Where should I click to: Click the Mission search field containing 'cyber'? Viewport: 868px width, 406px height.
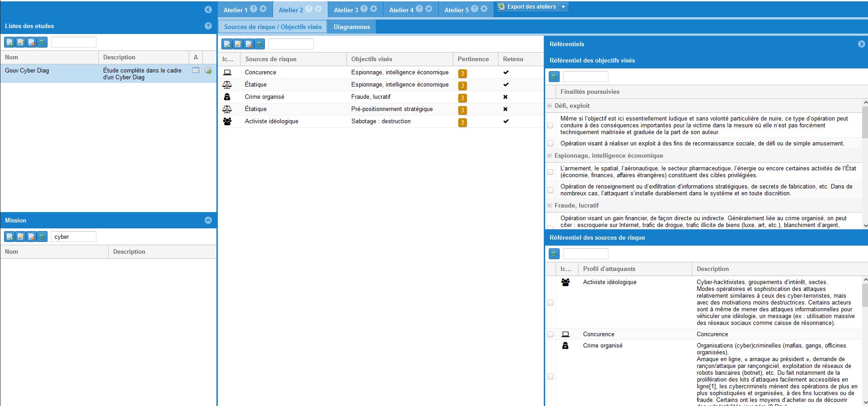(74, 237)
